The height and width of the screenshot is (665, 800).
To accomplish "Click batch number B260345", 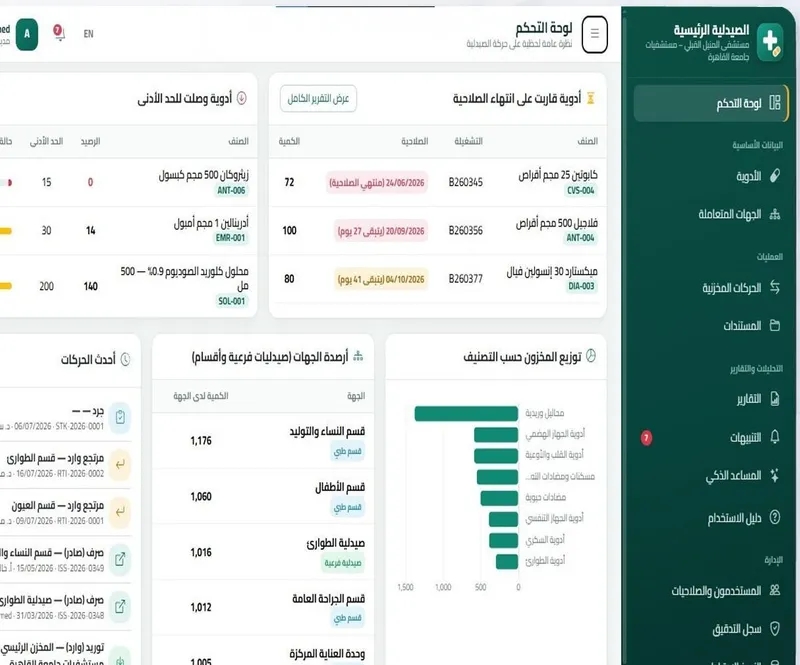I will [465, 182].
